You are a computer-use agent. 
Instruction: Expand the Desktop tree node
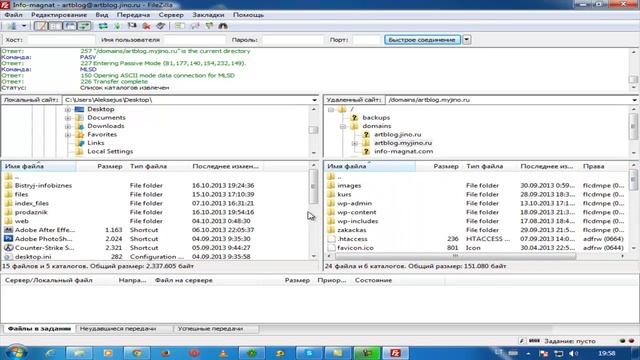click(68, 109)
